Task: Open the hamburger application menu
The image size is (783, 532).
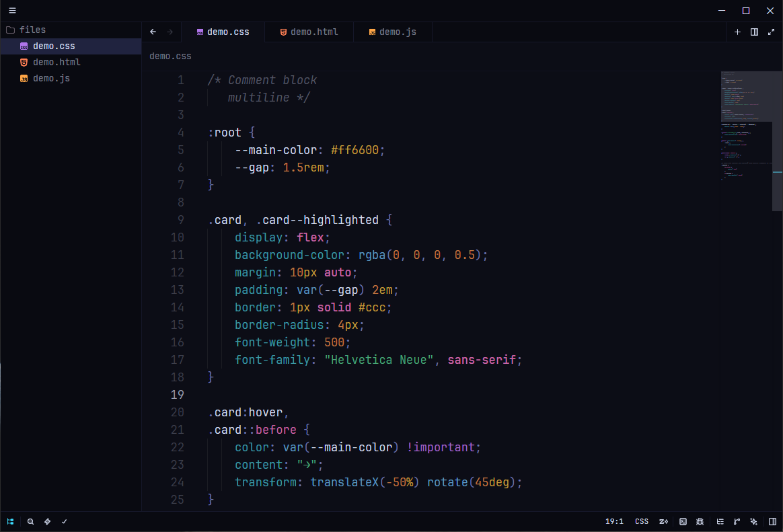Action: 13,11
